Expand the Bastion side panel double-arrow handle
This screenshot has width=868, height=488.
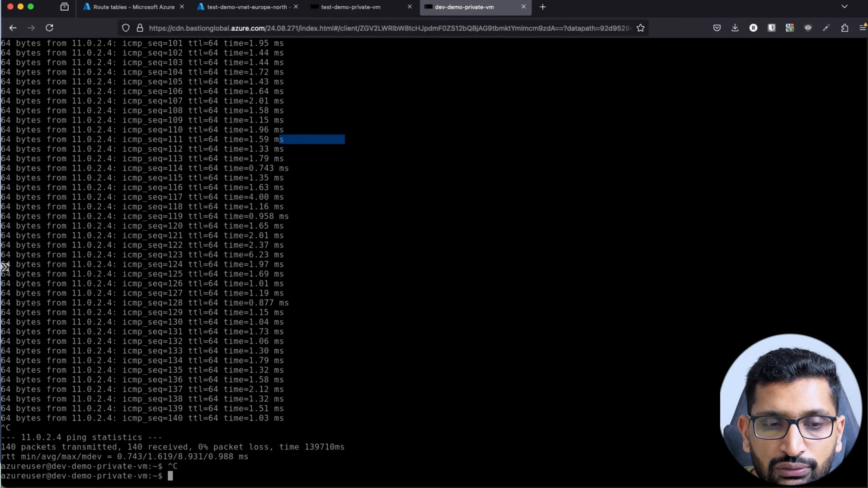(x=5, y=267)
